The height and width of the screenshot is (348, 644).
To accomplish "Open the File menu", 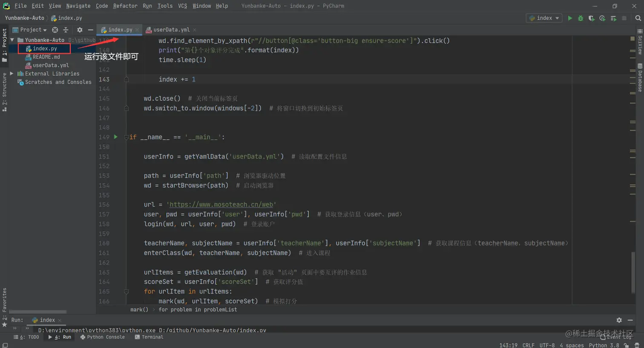I will (20, 6).
